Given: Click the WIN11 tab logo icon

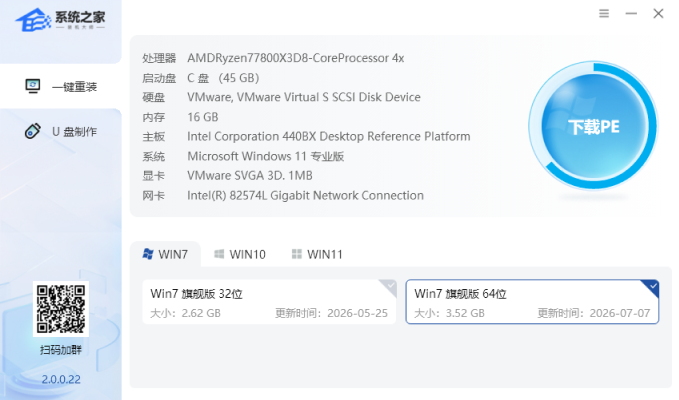Looking at the screenshot, I should tap(297, 254).
